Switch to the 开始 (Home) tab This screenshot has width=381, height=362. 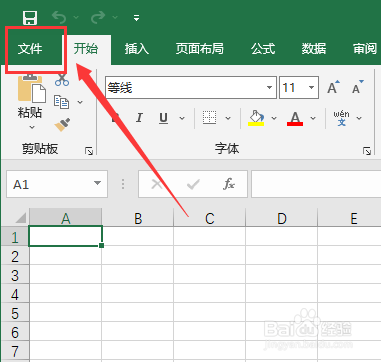click(x=86, y=49)
